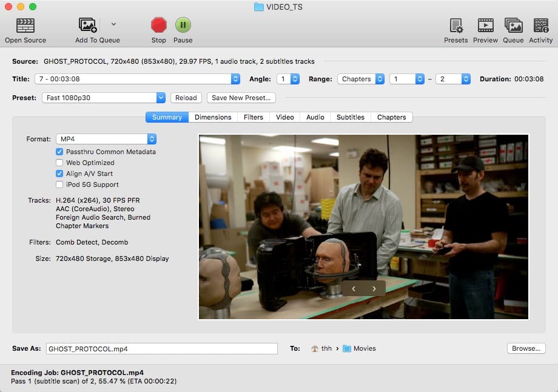Open the Format dropdown showing MP4
The height and width of the screenshot is (392, 558).
click(106, 138)
